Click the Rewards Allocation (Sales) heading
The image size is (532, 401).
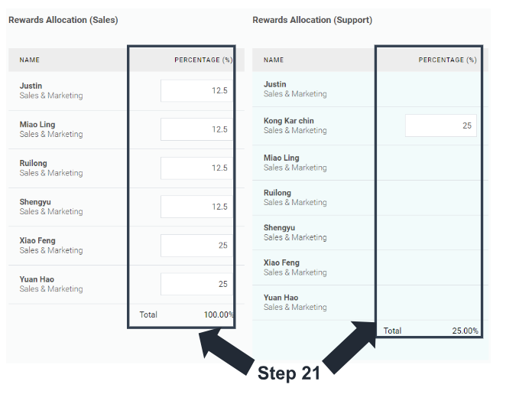[x=63, y=20]
